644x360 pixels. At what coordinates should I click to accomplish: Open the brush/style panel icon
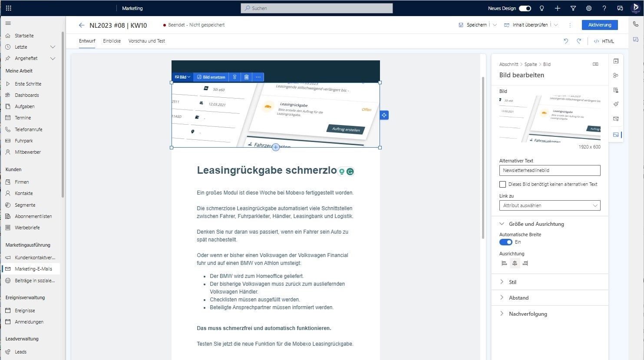[x=616, y=104]
